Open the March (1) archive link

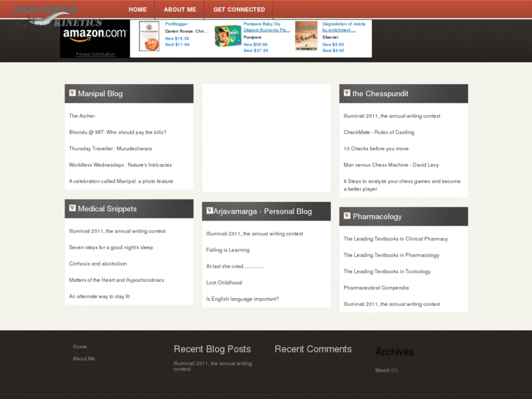[386, 370]
